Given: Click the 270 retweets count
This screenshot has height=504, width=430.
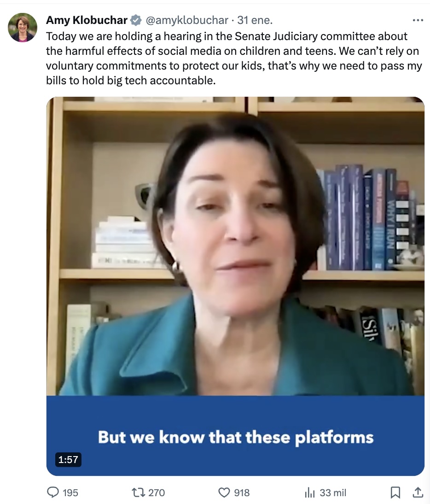Looking at the screenshot, I should tap(157, 492).
